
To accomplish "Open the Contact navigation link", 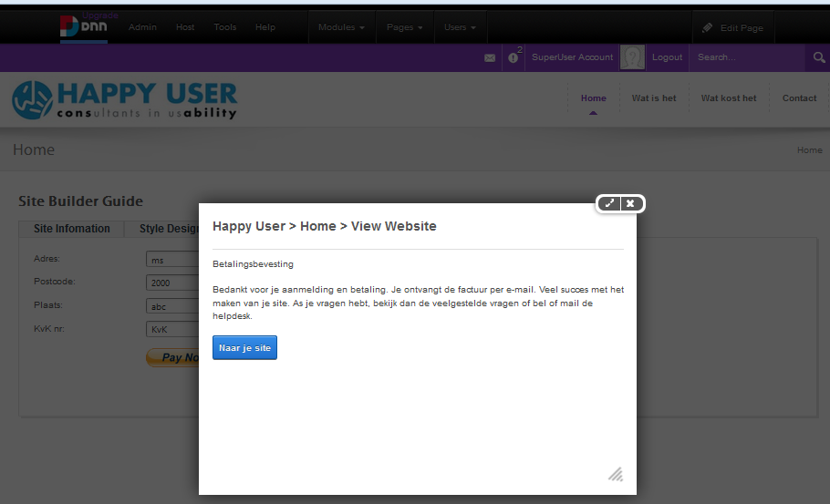I will pyautogui.click(x=799, y=98).
